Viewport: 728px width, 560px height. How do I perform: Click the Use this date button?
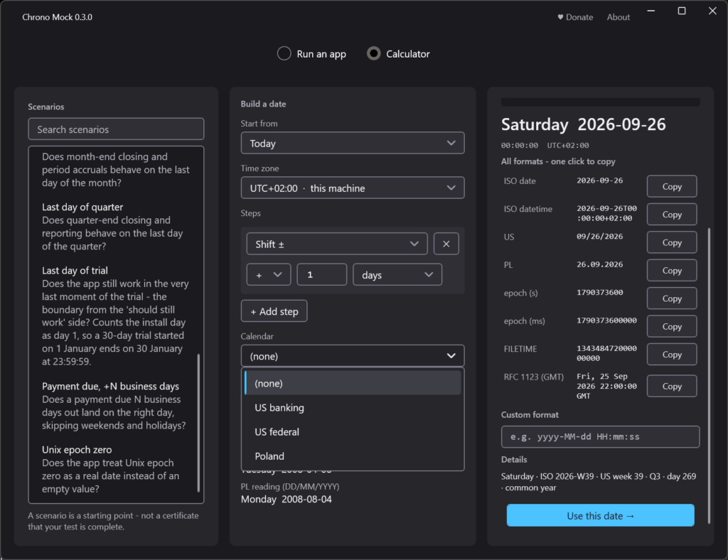coord(600,515)
